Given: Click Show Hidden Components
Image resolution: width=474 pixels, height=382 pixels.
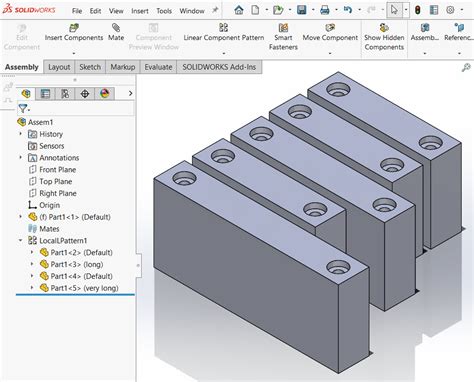Looking at the screenshot, I should 384,37.
